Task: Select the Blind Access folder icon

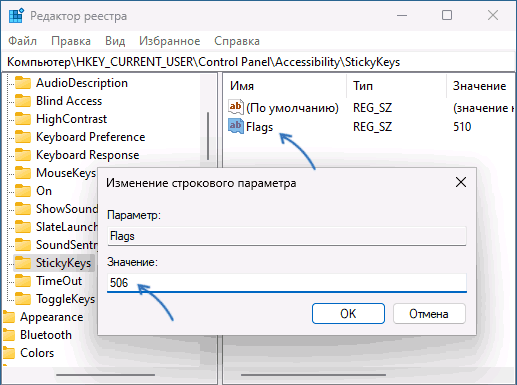Action: [23, 101]
